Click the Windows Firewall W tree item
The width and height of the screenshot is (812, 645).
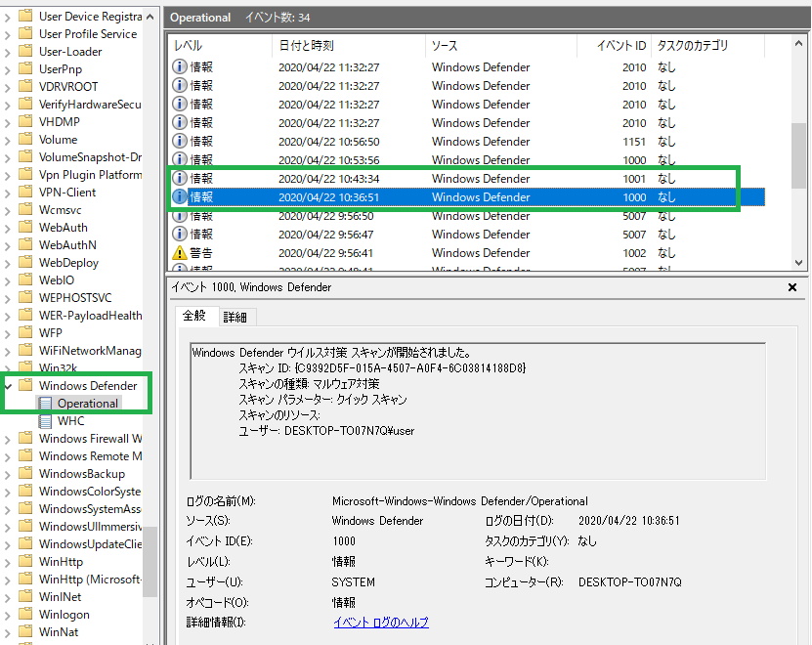(90, 438)
